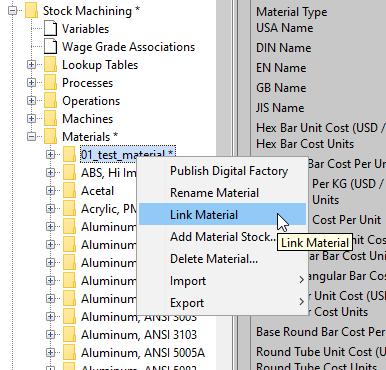Expand the Machines folder node
Viewport: 386px width, 370px height.
point(31,119)
